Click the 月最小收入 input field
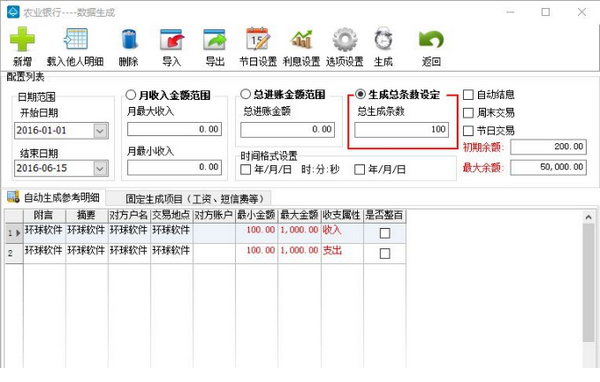This screenshot has height=382, width=600. [x=174, y=167]
